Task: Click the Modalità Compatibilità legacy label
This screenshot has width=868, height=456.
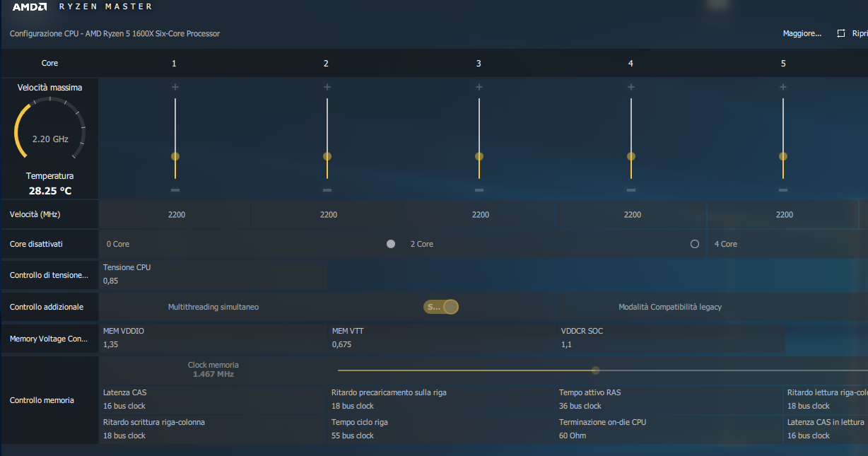Action: point(670,307)
